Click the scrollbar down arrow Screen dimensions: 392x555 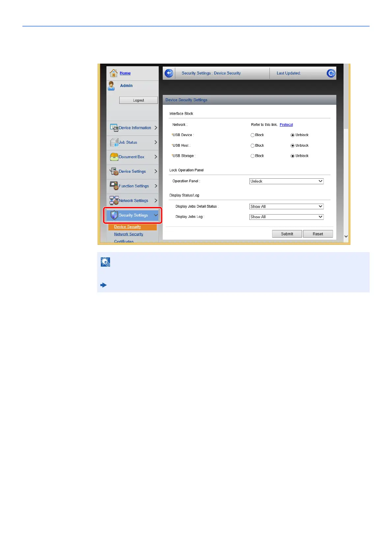point(346,236)
